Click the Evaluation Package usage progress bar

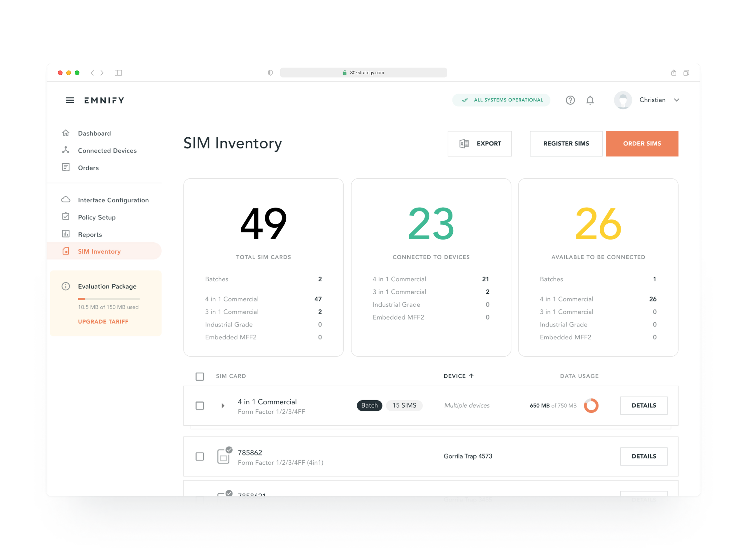[109, 298]
